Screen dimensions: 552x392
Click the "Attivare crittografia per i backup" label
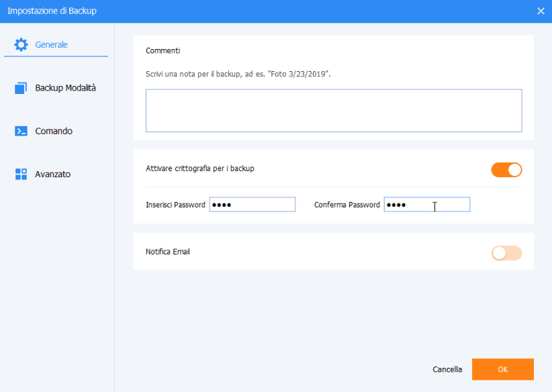click(199, 169)
